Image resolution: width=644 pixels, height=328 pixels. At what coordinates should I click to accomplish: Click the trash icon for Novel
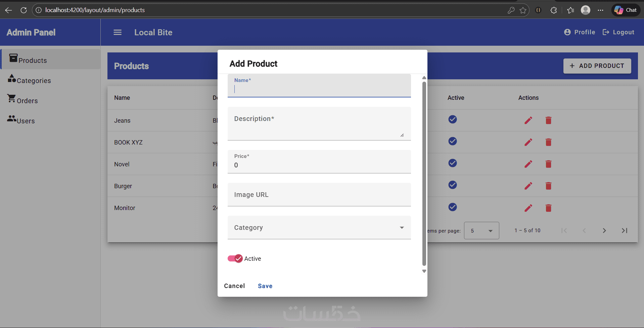tap(548, 164)
